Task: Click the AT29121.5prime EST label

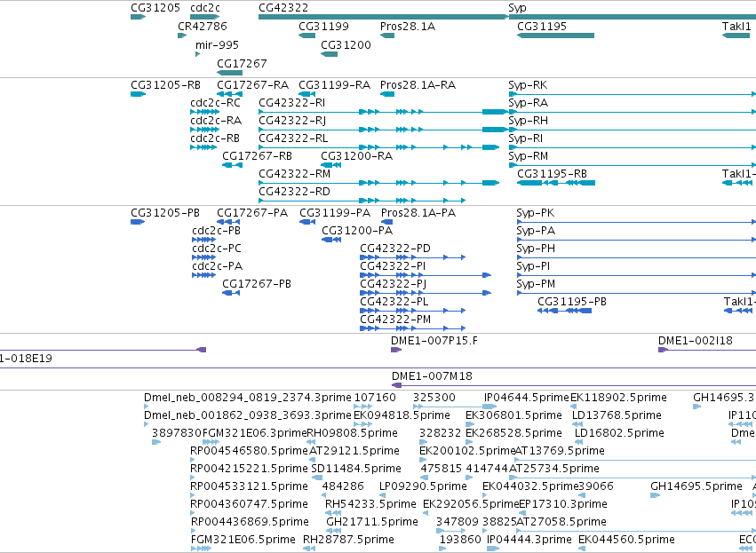Action: point(354,451)
